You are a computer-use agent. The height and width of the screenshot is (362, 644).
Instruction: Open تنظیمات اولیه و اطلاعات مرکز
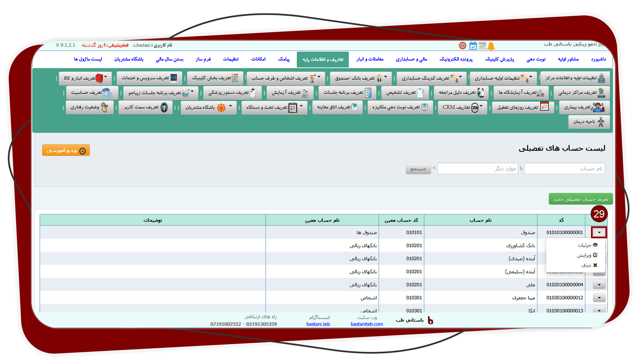coord(575,78)
